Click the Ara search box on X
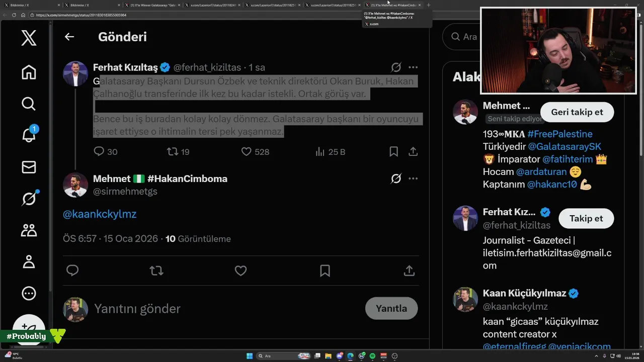The image size is (644, 362). pyautogui.click(x=461, y=37)
